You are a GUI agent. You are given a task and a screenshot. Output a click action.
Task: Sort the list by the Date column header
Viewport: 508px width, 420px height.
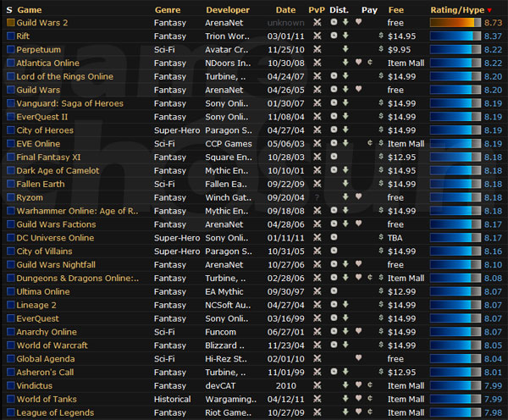click(285, 9)
